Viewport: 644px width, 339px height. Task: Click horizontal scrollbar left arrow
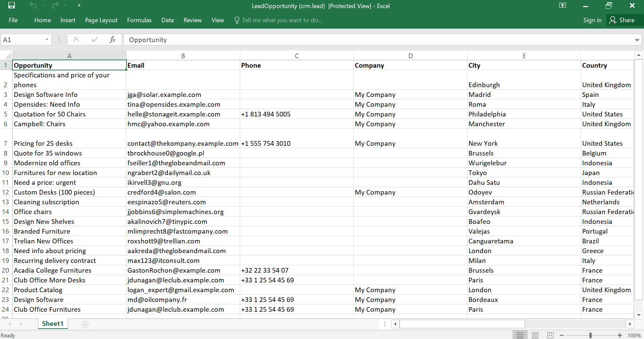coord(395,324)
